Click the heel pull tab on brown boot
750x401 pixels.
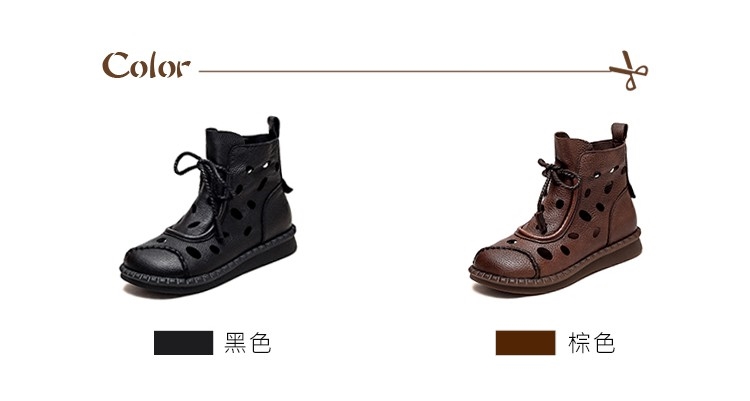point(619,133)
